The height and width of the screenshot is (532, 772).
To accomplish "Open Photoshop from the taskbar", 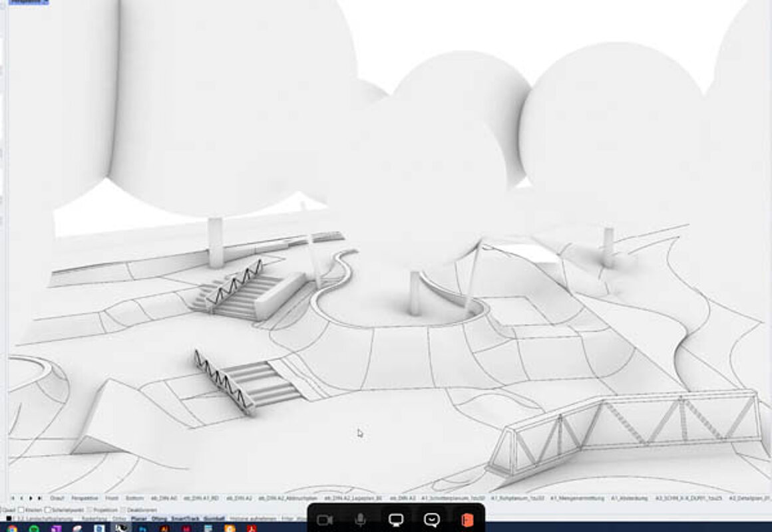I will click(143, 529).
